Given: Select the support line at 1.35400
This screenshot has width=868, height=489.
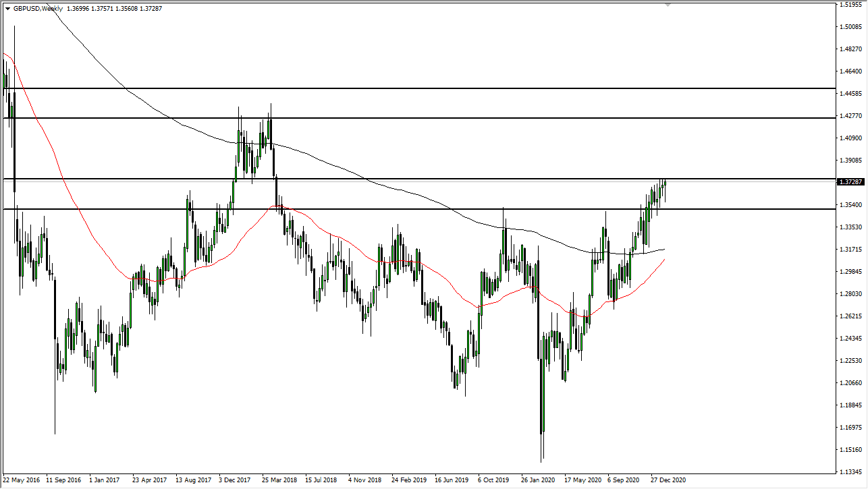Looking at the screenshot, I should tap(405, 209).
